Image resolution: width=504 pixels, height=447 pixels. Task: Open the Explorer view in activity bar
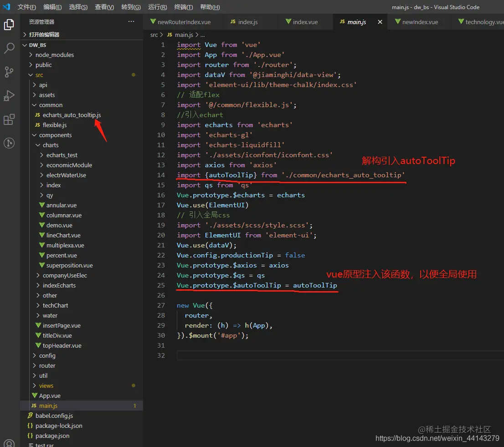tap(9, 25)
